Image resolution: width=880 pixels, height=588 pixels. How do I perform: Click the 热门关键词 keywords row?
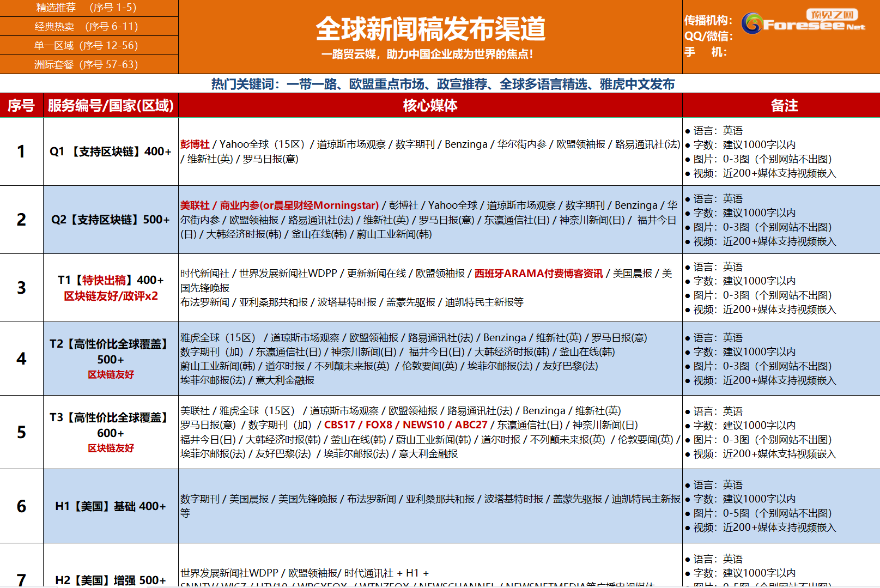point(442,84)
